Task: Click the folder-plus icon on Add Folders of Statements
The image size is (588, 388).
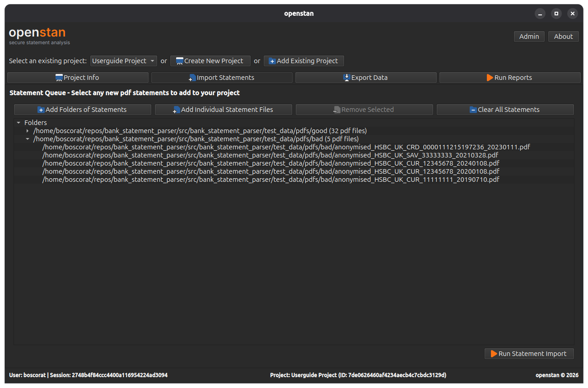Action: 41,110
